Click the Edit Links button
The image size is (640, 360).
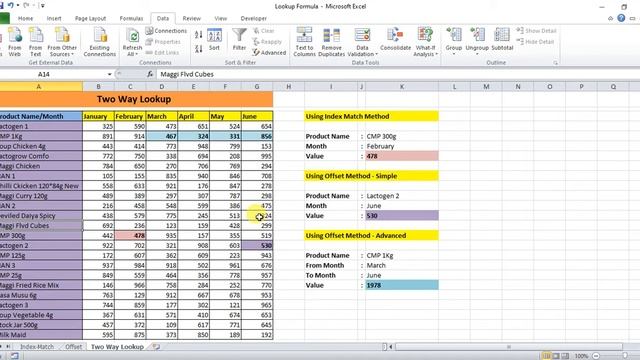coord(162,53)
